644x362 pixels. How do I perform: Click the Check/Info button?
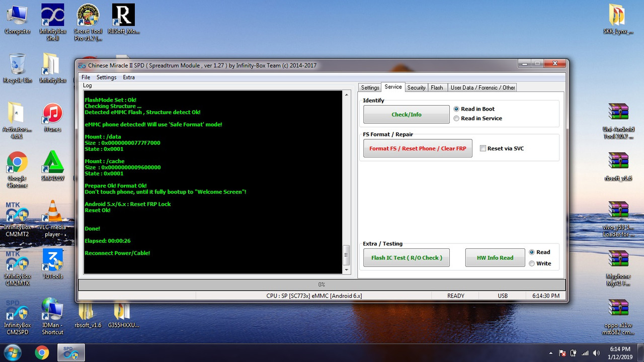click(x=407, y=115)
